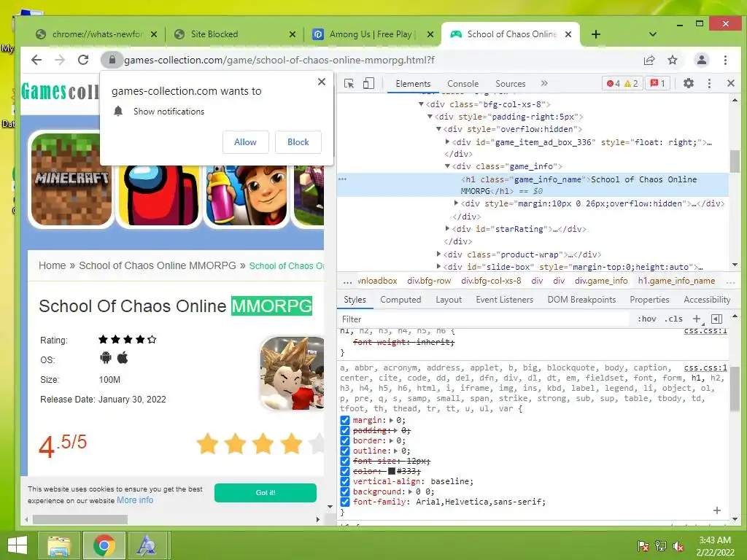Toggle the outline property checkbox
The width and height of the screenshot is (747, 560).
[345, 451]
